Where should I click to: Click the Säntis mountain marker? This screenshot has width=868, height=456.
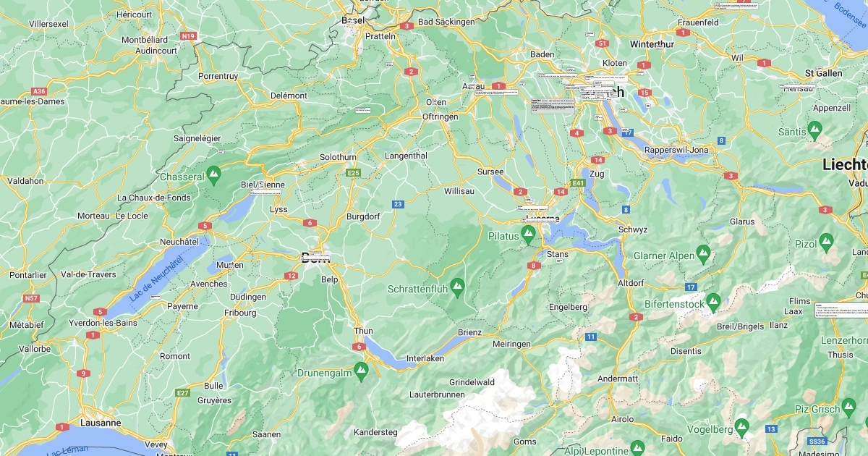815,131
